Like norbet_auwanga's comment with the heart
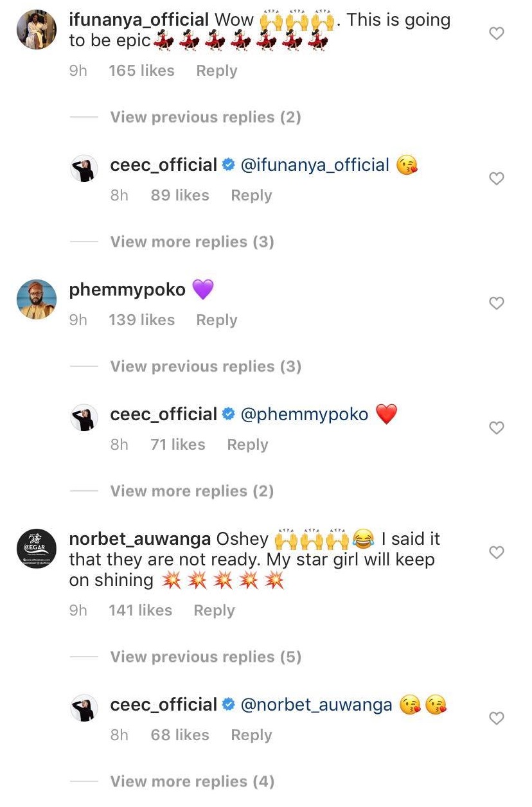Screen dimensions: 532x807 (497, 553)
